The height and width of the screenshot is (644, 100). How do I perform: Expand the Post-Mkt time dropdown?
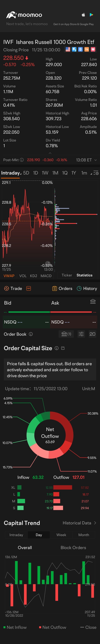click(x=95, y=160)
